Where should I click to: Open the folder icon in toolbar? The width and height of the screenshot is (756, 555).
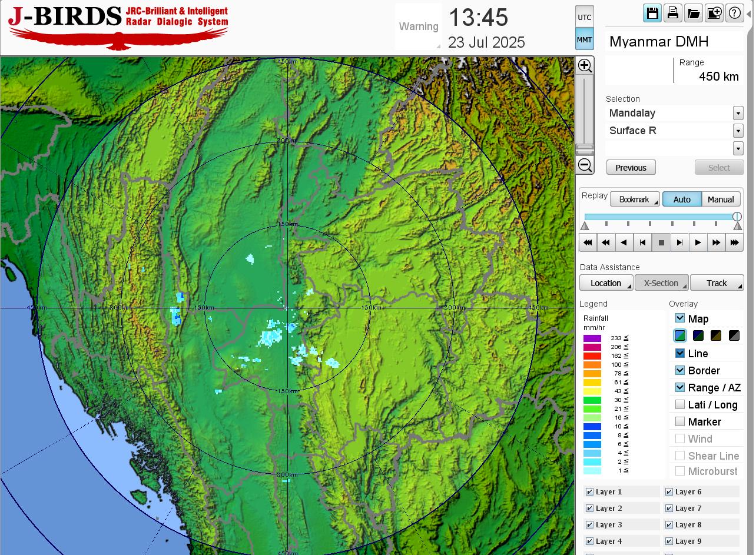pyautogui.click(x=694, y=13)
